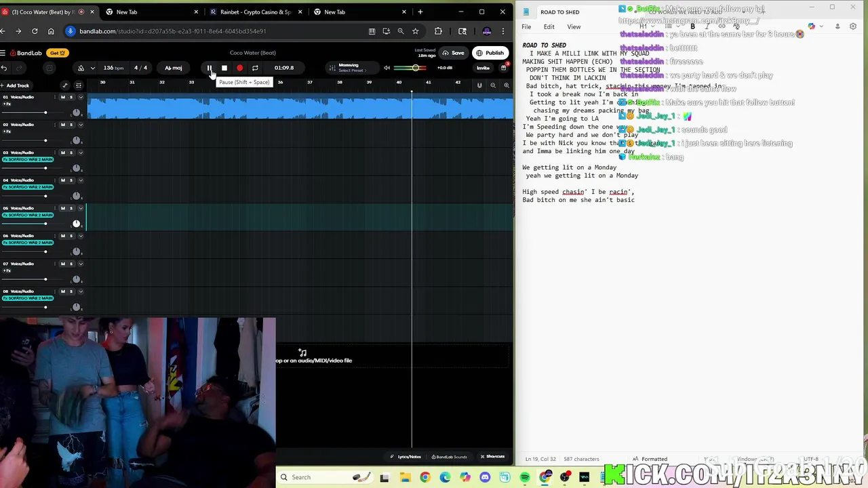Click the Get membership button
Viewport: 868px width, 488px height.
click(x=58, y=53)
